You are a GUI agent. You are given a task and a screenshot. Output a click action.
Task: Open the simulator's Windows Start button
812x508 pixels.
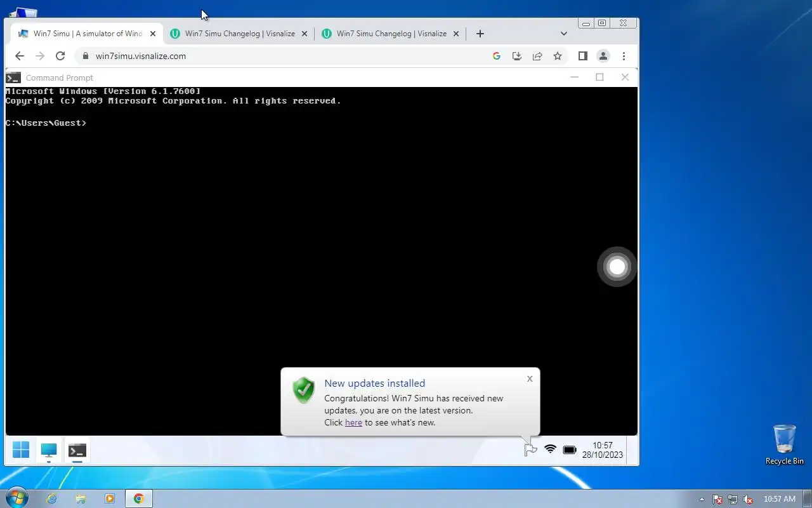tap(21, 450)
